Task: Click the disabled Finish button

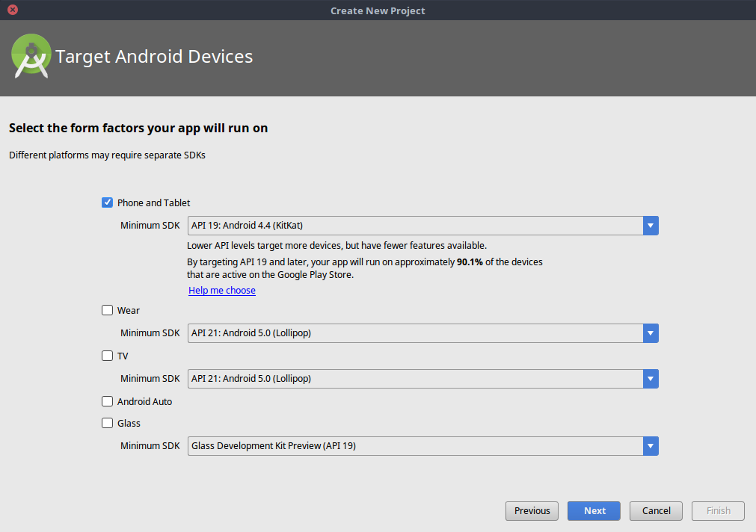Action: (x=717, y=510)
